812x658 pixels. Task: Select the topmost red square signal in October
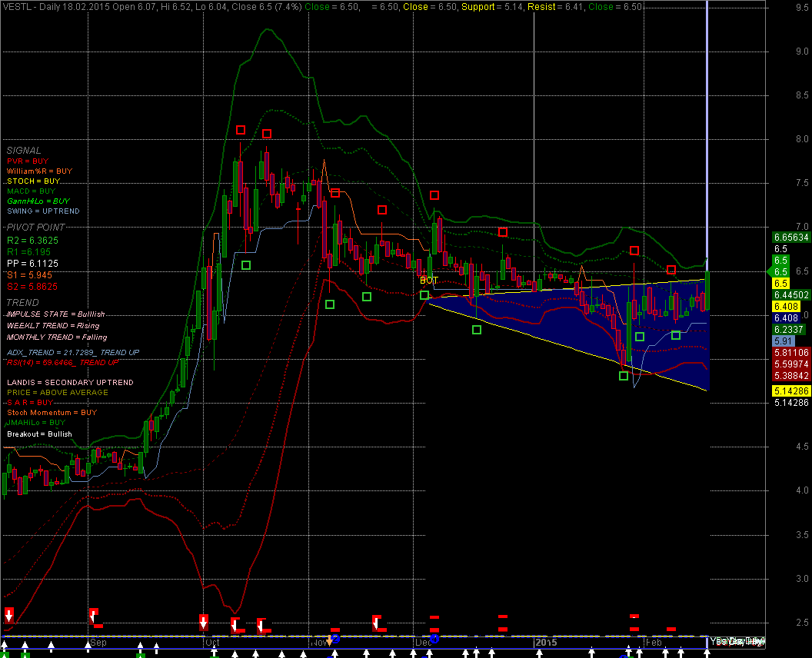(x=241, y=130)
